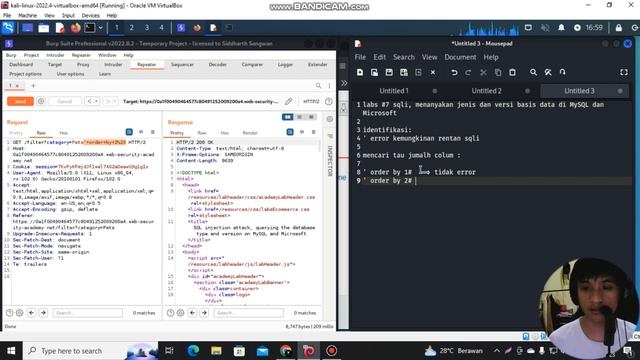Open Repeater tab options three-dot menu
This screenshot has width=640, height=360.
click(329, 86)
